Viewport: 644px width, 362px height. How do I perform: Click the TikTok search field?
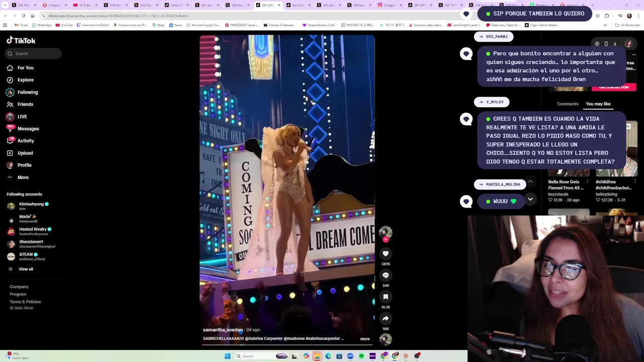pos(34,53)
